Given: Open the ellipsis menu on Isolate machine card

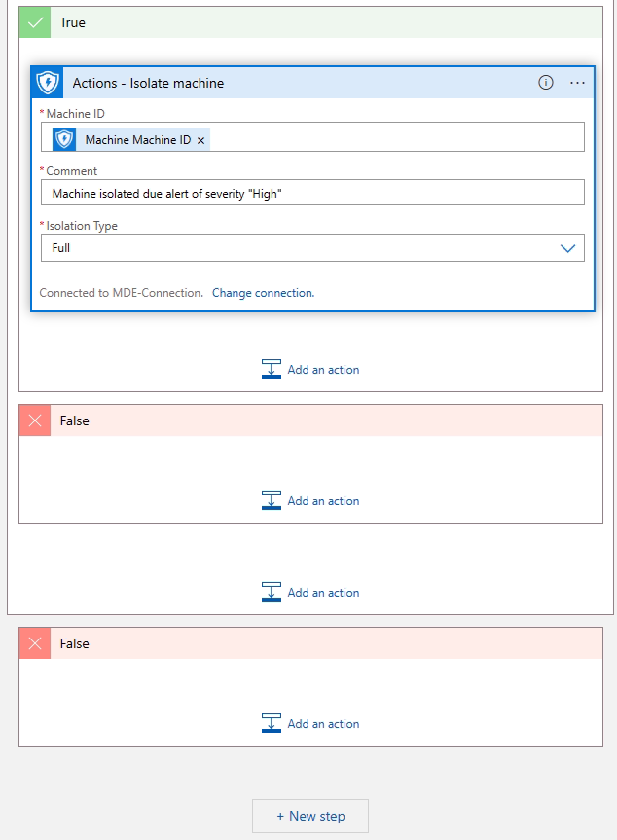Looking at the screenshot, I should (x=578, y=83).
